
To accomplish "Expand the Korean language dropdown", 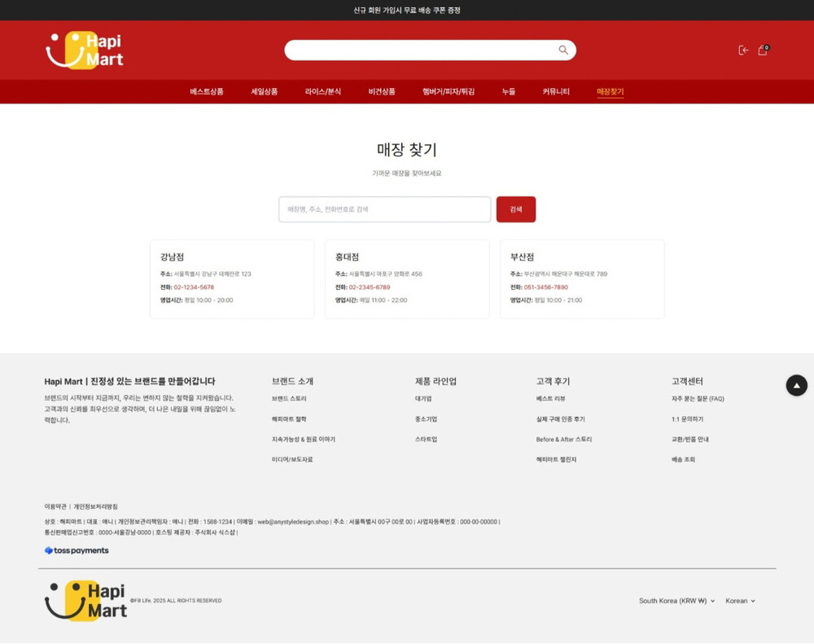I will [x=740, y=601].
